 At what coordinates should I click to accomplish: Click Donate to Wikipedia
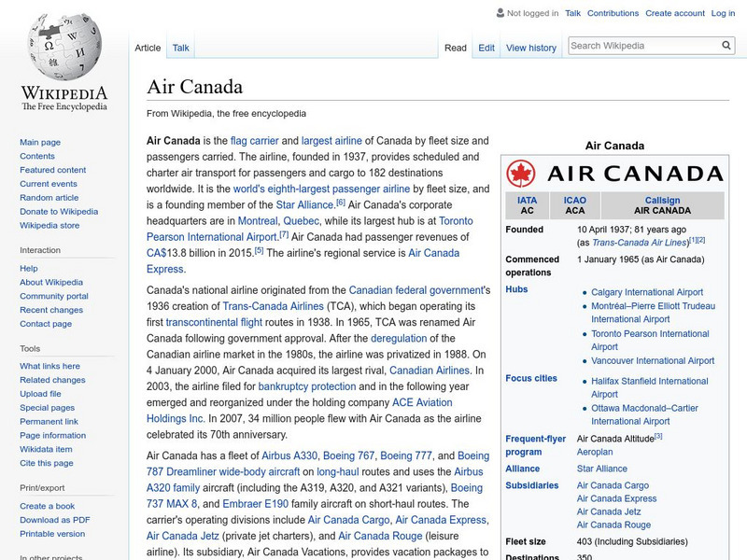coord(59,211)
